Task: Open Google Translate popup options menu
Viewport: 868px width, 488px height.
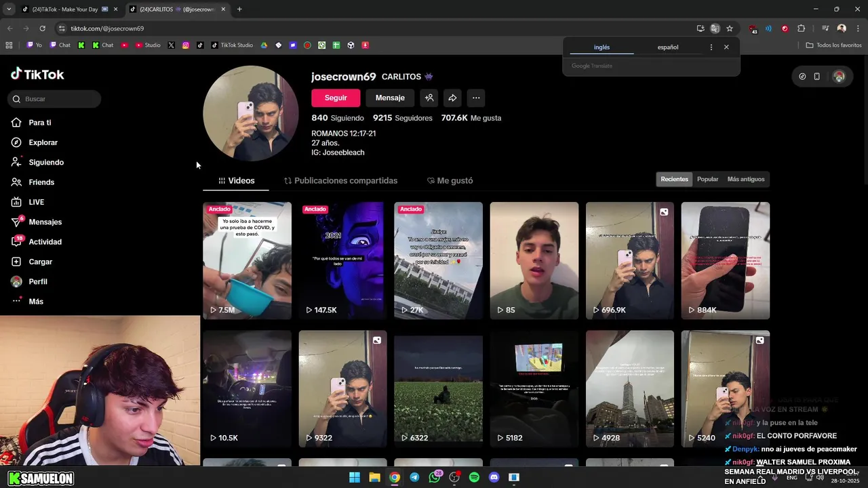Action: 711,47
